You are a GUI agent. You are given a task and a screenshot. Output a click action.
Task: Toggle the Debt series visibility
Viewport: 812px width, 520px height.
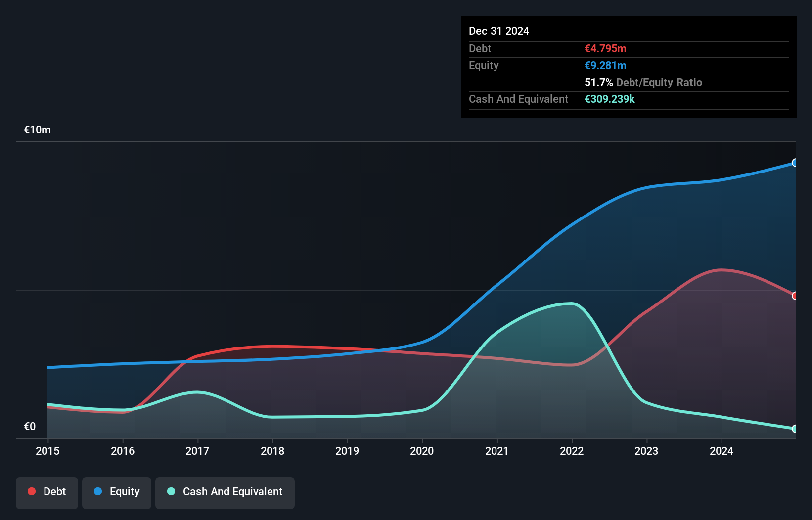click(47, 492)
